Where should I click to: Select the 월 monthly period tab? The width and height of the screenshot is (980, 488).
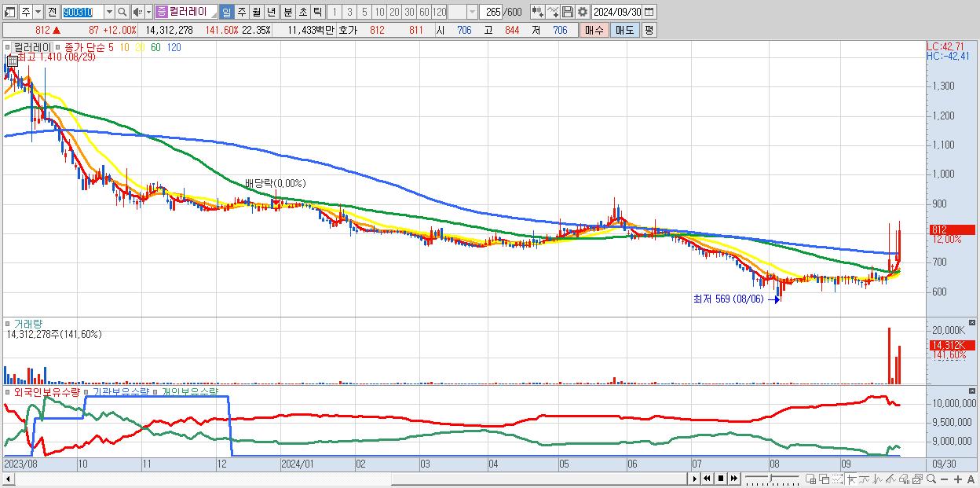point(256,12)
